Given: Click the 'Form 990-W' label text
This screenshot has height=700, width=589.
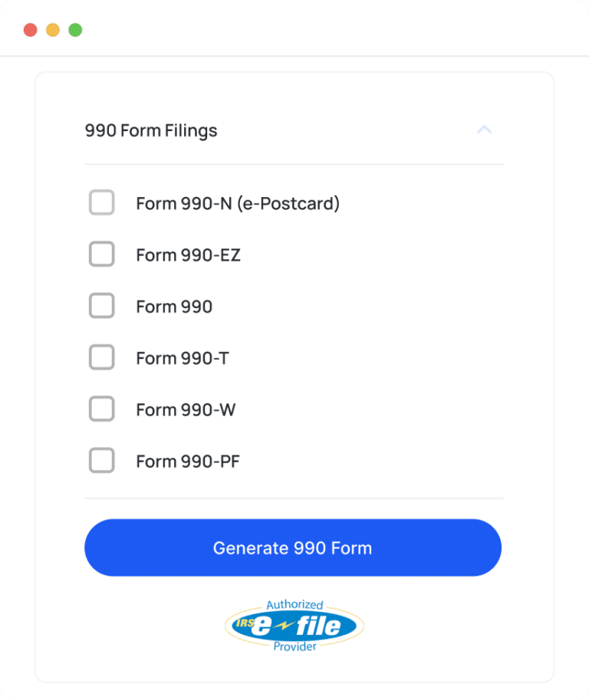Looking at the screenshot, I should coord(186,410).
